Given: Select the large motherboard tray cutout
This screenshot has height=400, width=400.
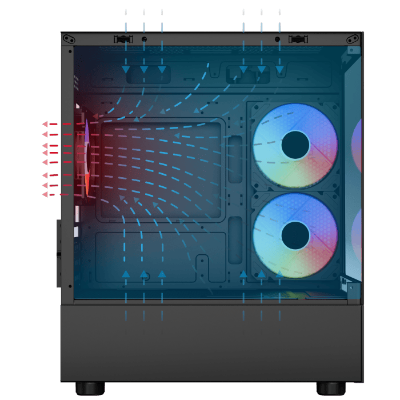Looking at the screenshot, I should [161, 170].
